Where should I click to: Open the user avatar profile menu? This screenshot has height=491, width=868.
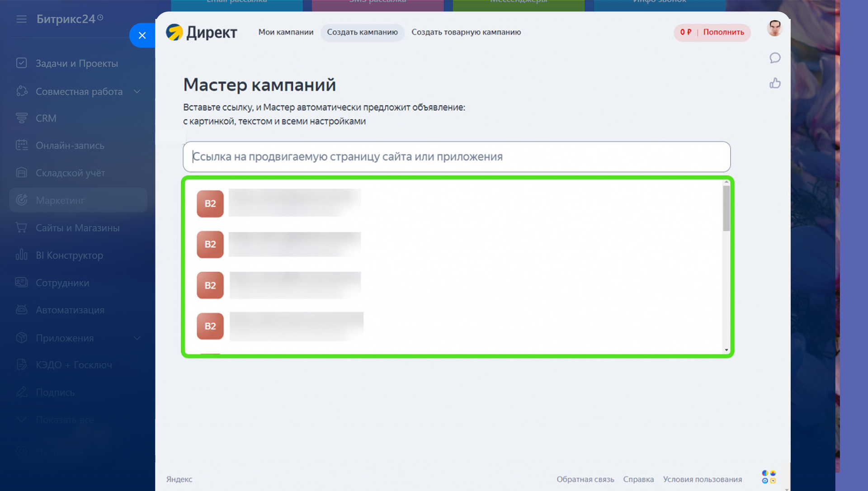[774, 28]
